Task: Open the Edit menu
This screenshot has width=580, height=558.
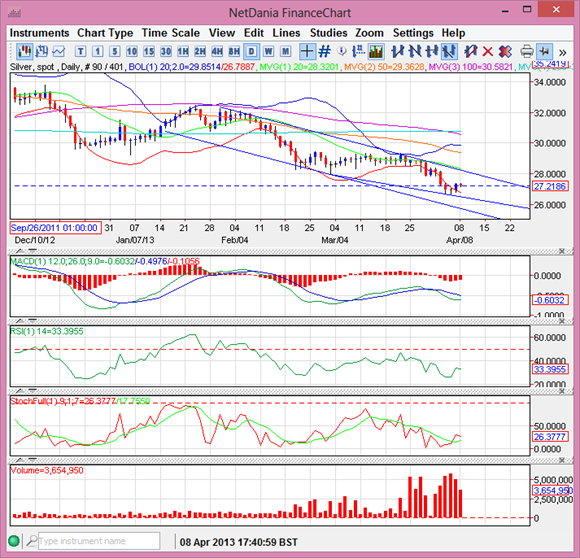Action: pyautogui.click(x=254, y=33)
